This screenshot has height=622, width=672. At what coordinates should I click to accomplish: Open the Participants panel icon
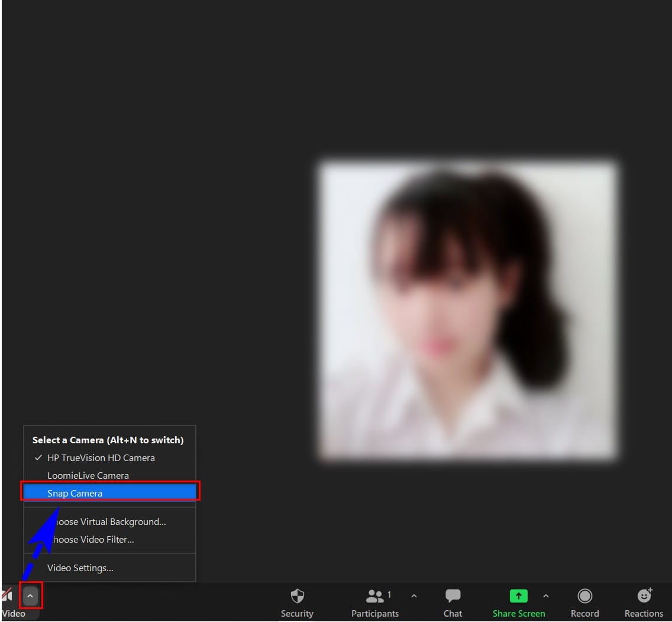click(x=374, y=596)
